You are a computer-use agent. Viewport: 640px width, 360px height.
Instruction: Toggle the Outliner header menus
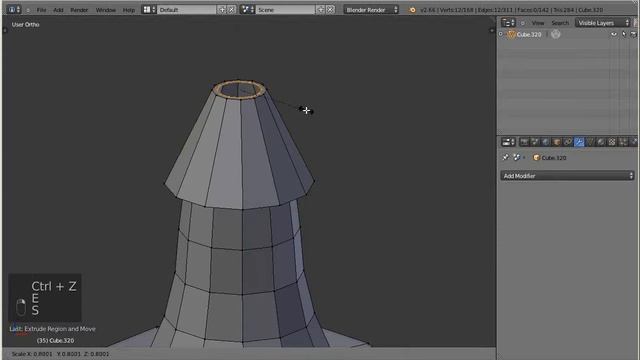523,23
